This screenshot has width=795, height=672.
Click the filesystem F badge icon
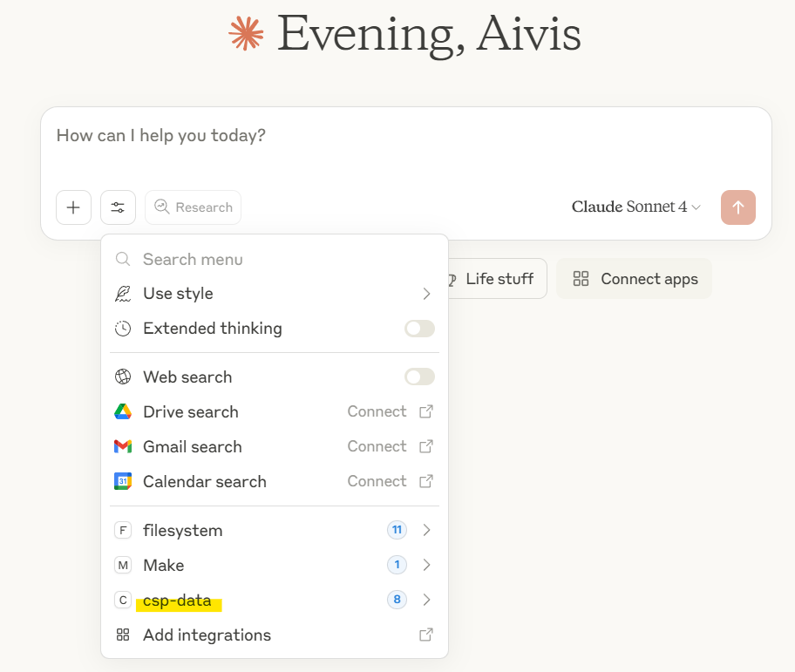123,531
